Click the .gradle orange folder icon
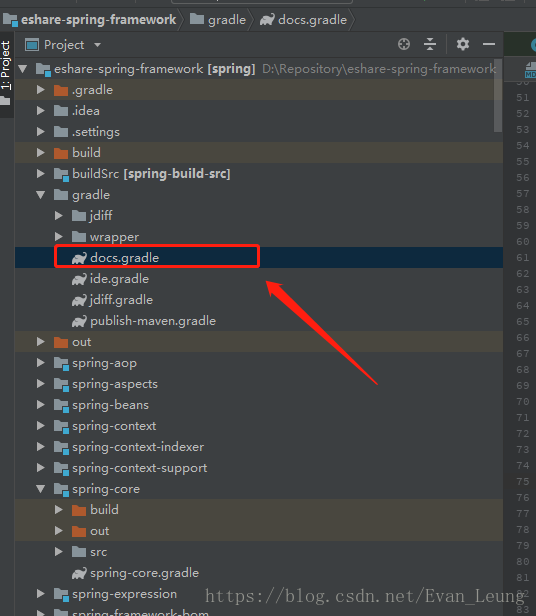The image size is (536, 616). 61,90
